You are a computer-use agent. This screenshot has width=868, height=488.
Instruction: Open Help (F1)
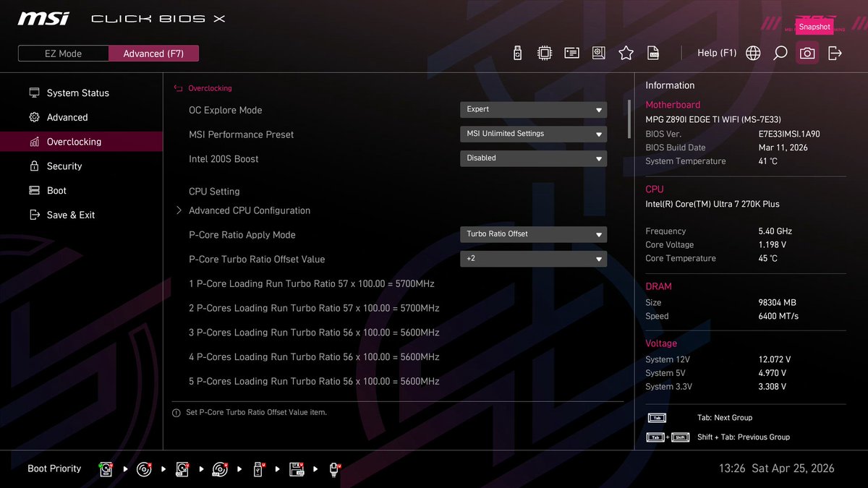click(717, 53)
